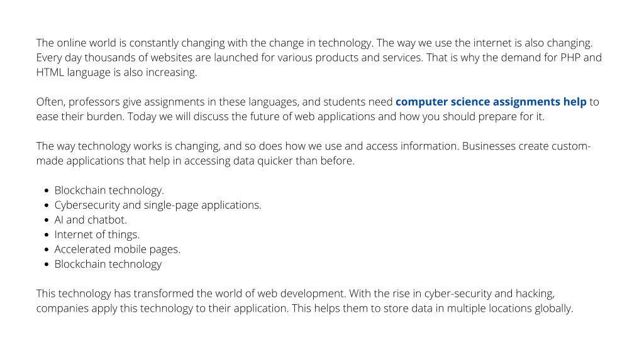Select the Accelerated mobile pages list item
This screenshot has width=644, height=362.
[x=117, y=250]
